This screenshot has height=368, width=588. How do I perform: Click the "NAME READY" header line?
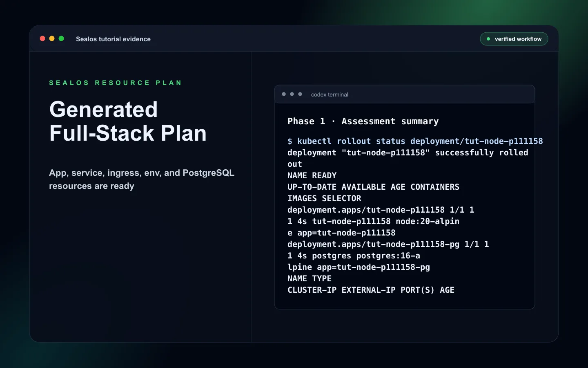(312, 175)
